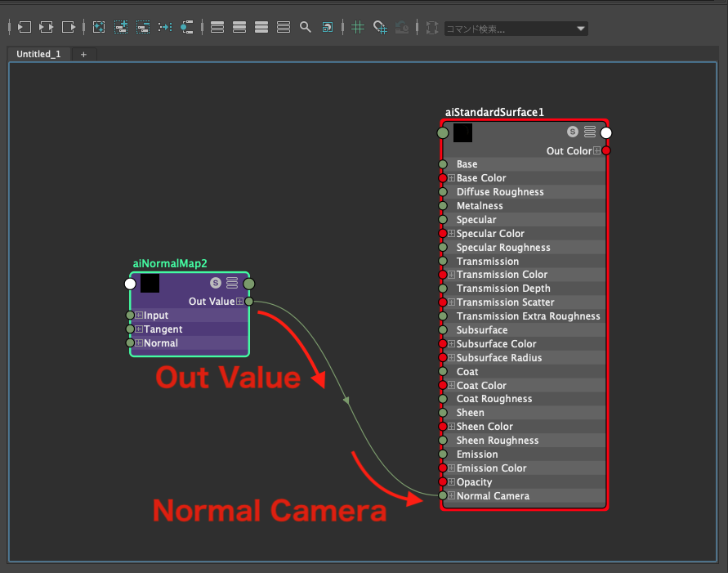Screen dimensions: 728x573
Task: Toggle solo S button on aiStandardSurface1
Action: [573, 132]
